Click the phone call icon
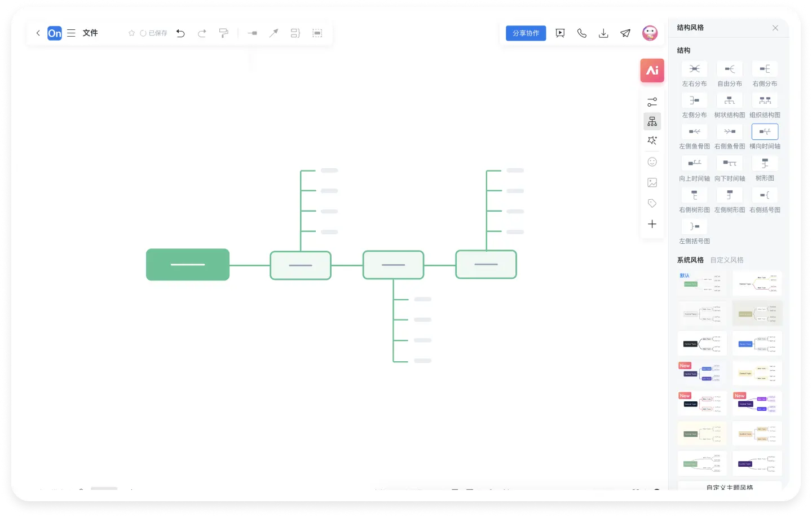This screenshot has height=517, width=812. coord(582,33)
